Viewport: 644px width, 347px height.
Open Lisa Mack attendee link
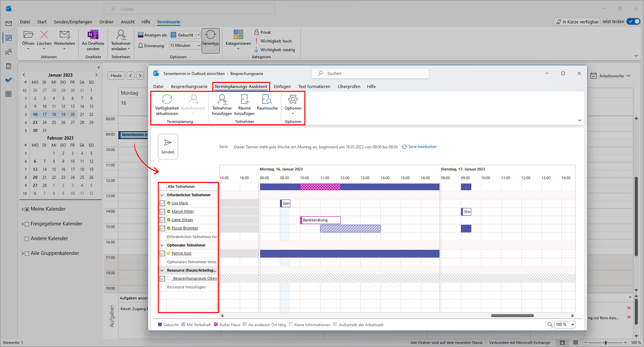(180, 203)
